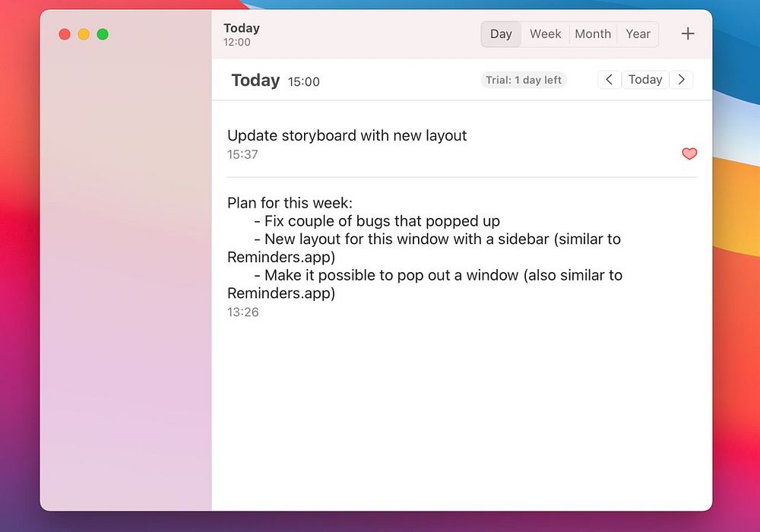
Task: Add a new entry with plus icon
Action: [687, 34]
